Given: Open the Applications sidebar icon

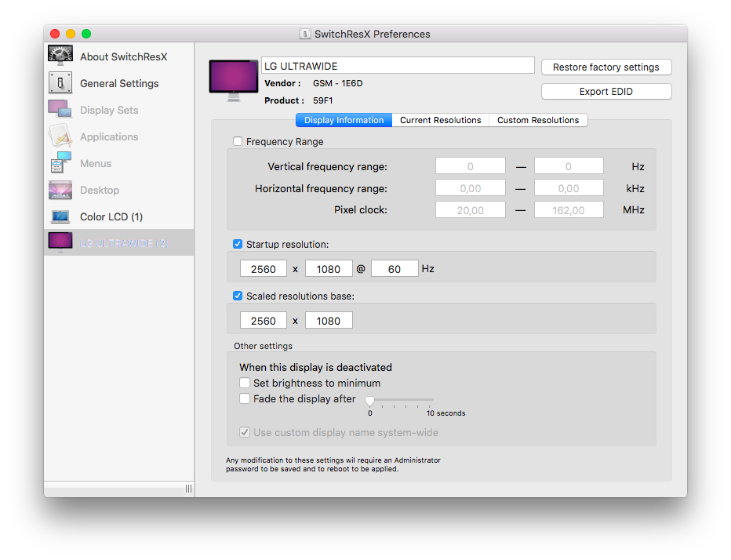Looking at the screenshot, I should 60,136.
